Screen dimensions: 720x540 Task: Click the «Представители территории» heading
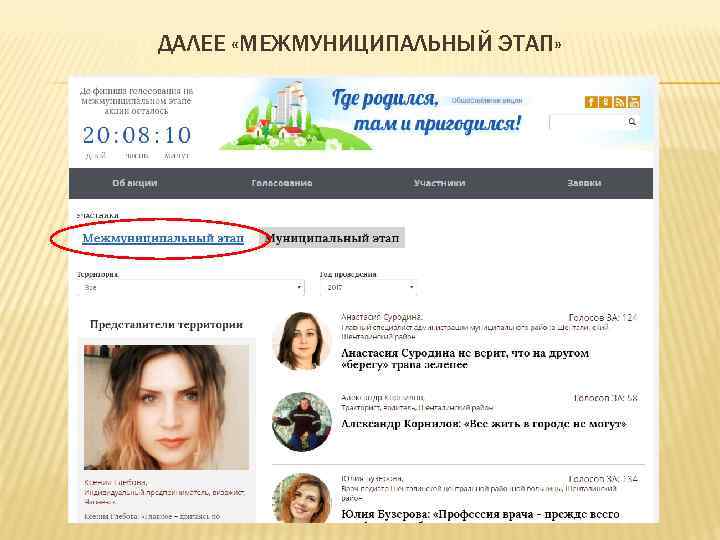(x=166, y=324)
